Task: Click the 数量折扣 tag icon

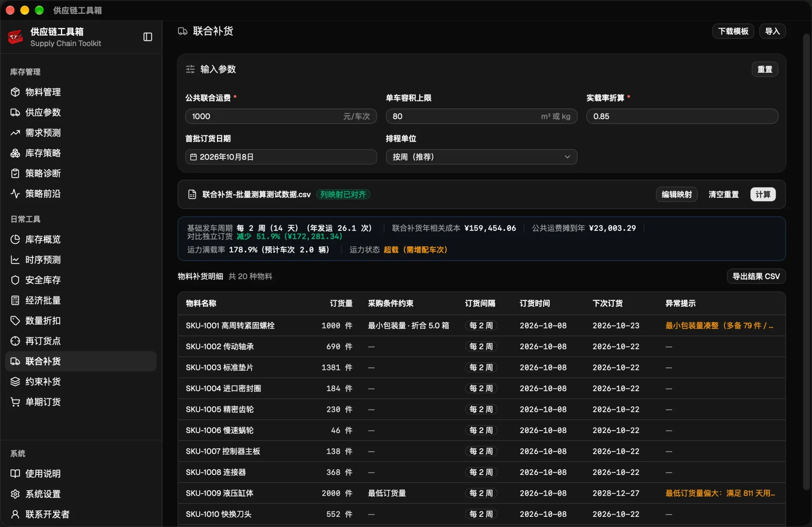Action: click(x=15, y=320)
